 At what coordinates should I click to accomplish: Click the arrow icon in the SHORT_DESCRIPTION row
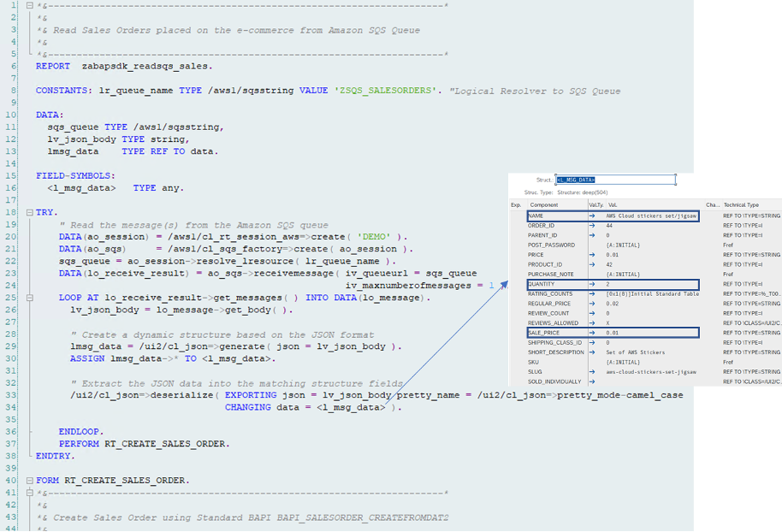coord(592,352)
